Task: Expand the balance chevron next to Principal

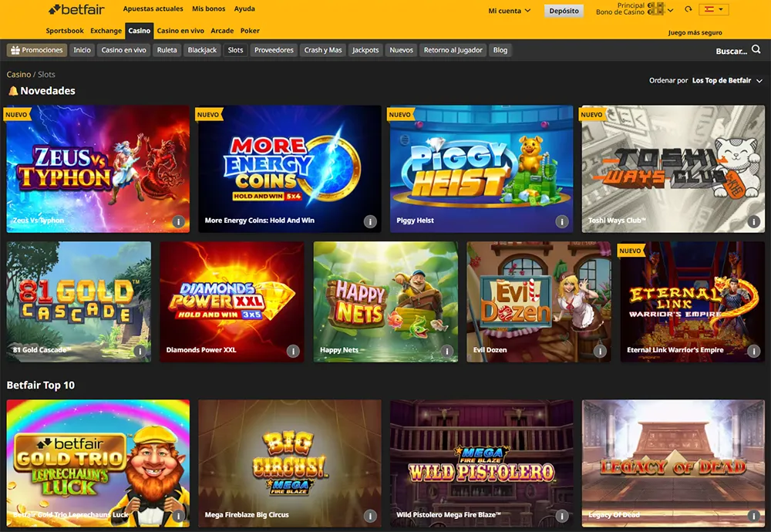Action: point(670,10)
